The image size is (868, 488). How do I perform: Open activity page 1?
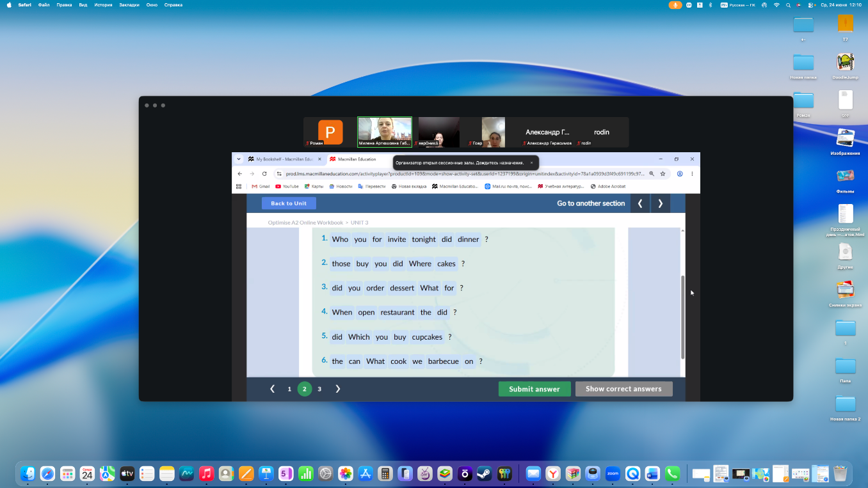(289, 389)
